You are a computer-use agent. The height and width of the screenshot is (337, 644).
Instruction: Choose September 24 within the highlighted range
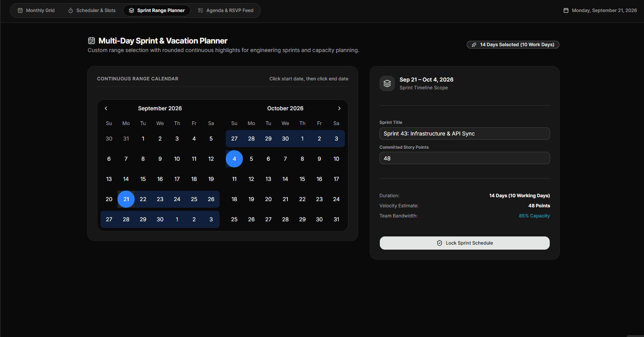[177, 199]
